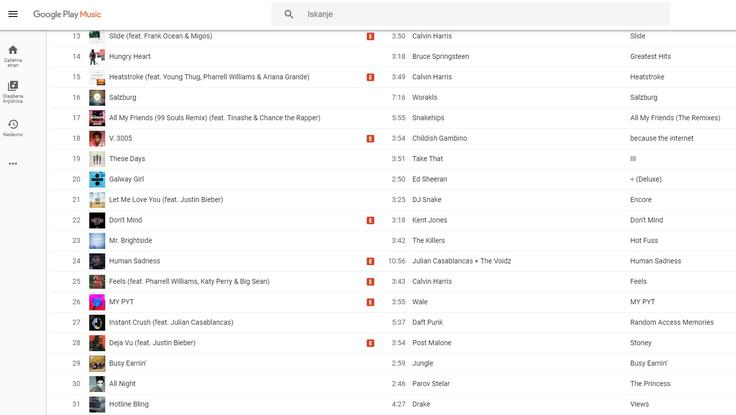The width and height of the screenshot is (736, 415).
Task: Open the hamburger main menu
Action: (13, 14)
